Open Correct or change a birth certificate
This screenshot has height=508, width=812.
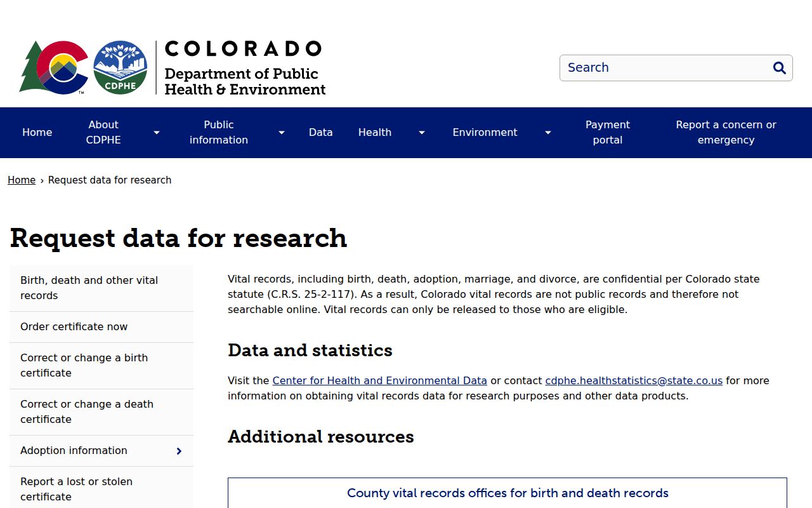(x=101, y=366)
